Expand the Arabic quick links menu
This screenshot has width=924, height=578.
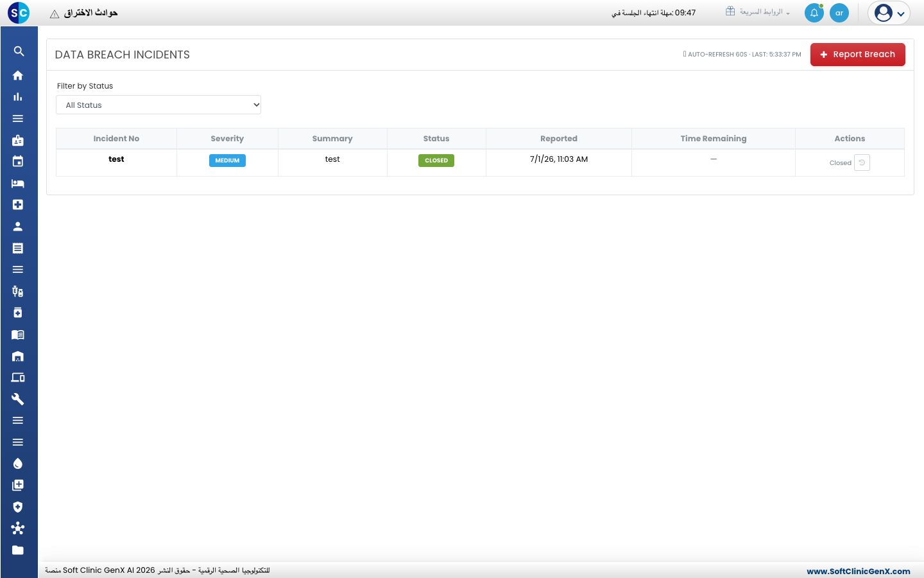coord(758,12)
